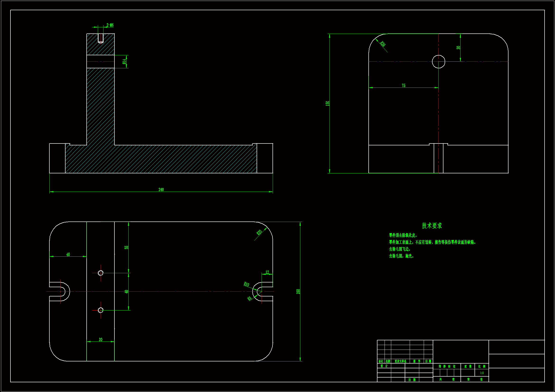Click the 30 vertical dimension in side view
Screen dimensions: 555x392
458,48
